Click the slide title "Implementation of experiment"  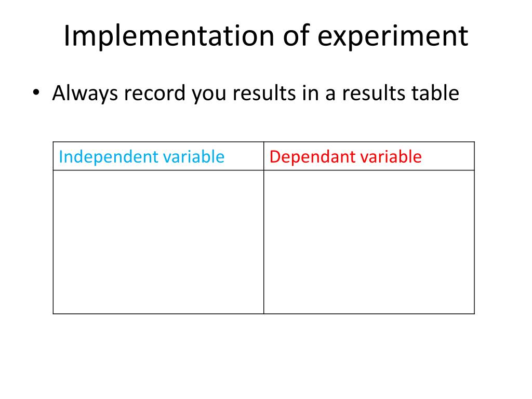point(265,36)
